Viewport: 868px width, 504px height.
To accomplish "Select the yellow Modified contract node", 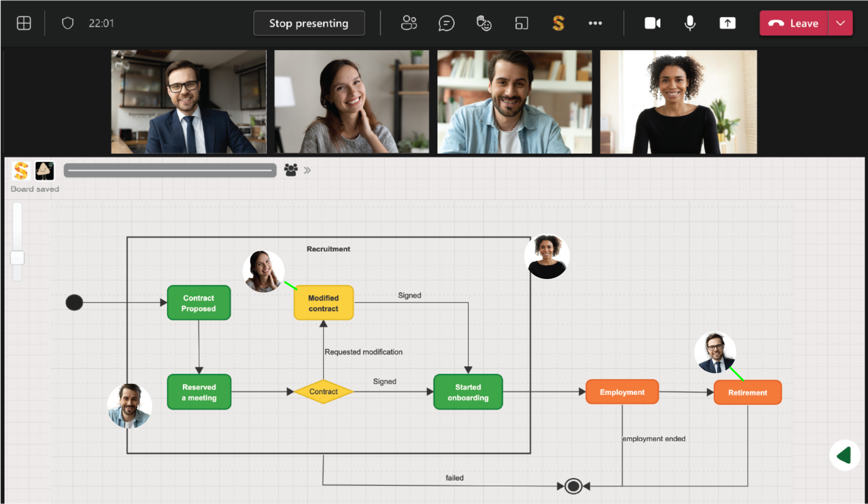I will [324, 303].
